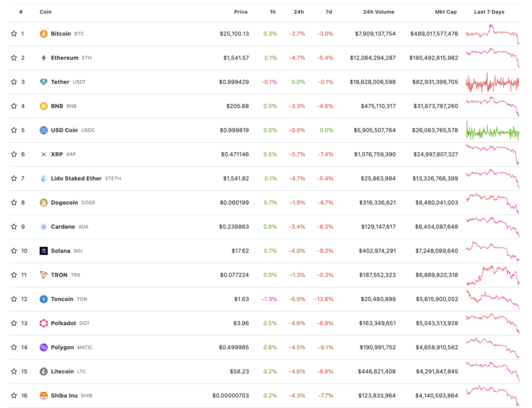Star Litecoin to favorite it
Screen dimensions: 532x408
point(13,371)
